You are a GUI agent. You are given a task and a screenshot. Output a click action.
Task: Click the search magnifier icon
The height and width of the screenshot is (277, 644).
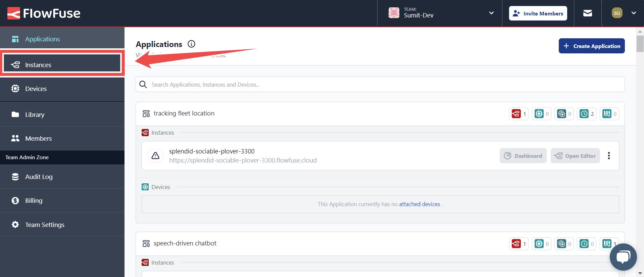pyautogui.click(x=143, y=85)
